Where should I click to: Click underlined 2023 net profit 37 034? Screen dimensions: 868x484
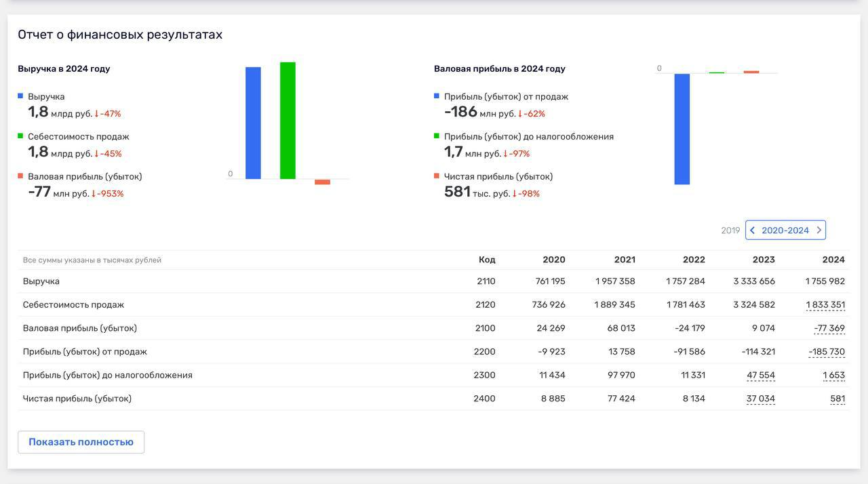tap(760, 399)
